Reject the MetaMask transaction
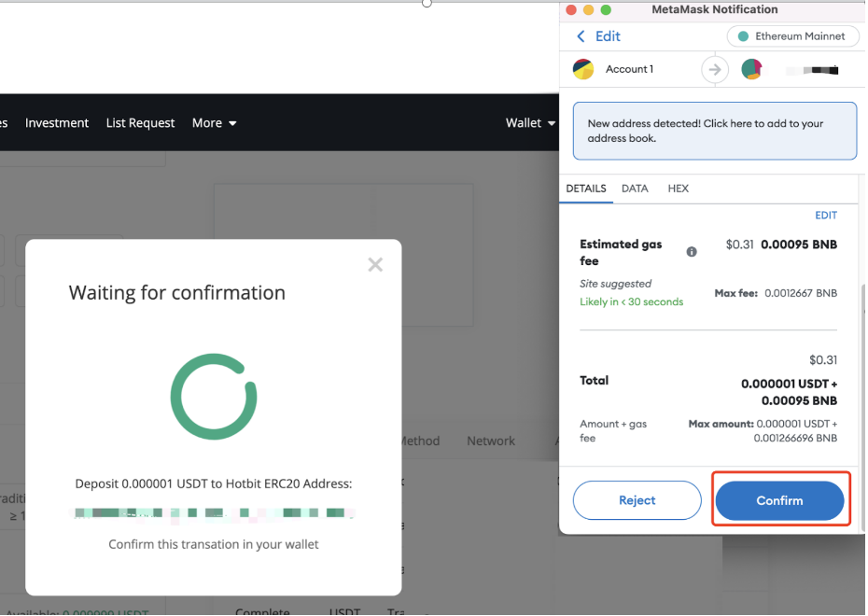Screen dimensions: 868x616 [x=637, y=500]
